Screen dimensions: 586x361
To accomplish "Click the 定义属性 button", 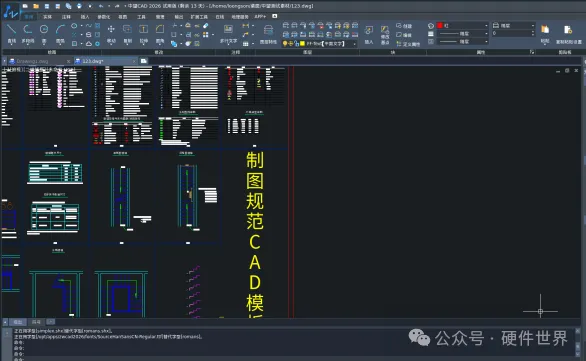I will click(x=408, y=44).
